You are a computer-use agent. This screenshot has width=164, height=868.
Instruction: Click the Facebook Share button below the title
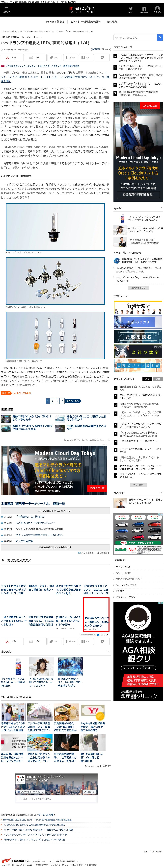(70, 58)
